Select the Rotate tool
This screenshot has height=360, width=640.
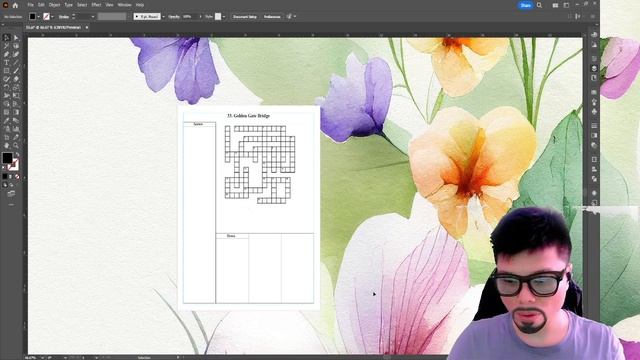point(7,87)
